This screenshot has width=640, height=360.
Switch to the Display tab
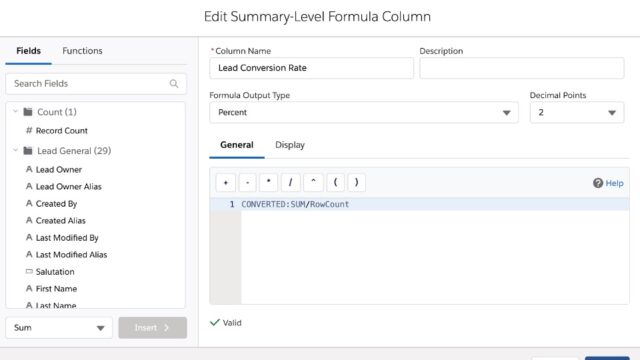click(x=290, y=145)
